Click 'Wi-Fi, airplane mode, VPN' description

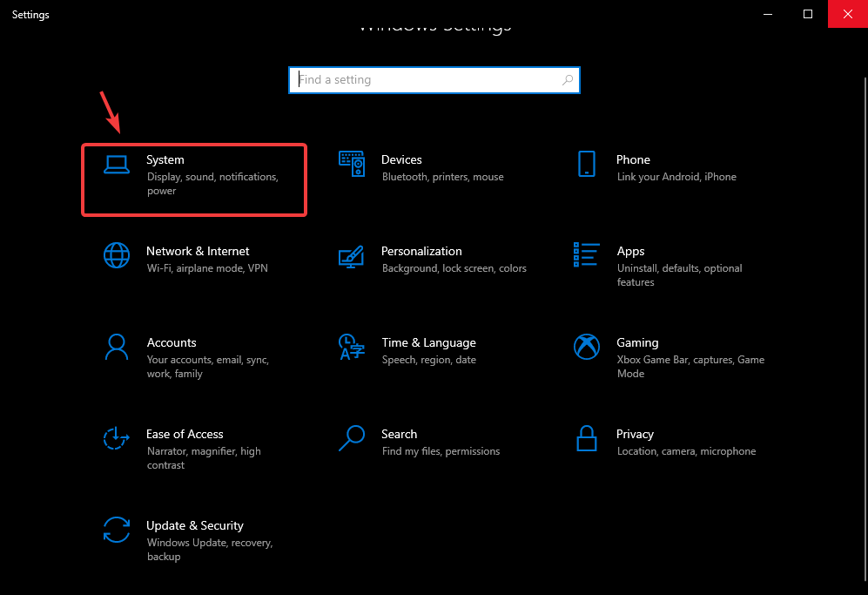pos(207,268)
